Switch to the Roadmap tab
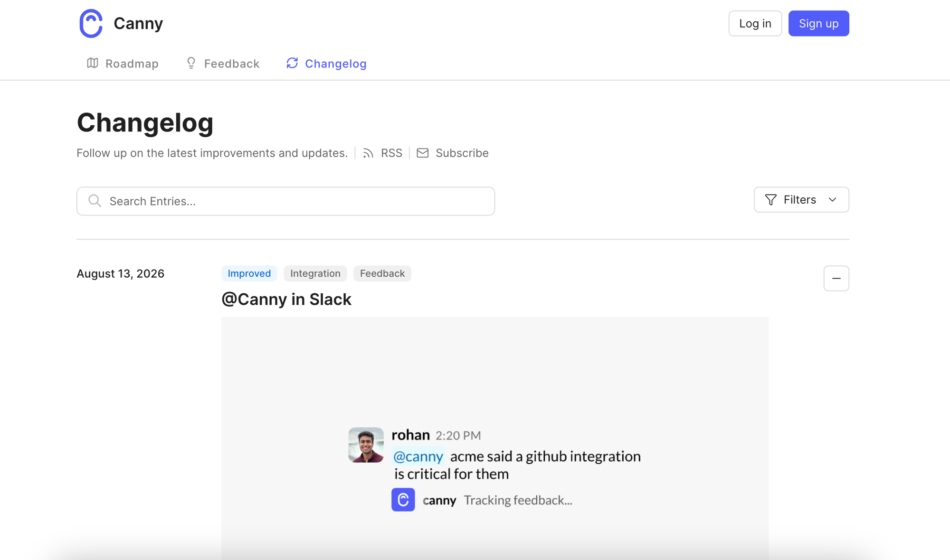Viewport: 950px width, 560px height. click(123, 64)
